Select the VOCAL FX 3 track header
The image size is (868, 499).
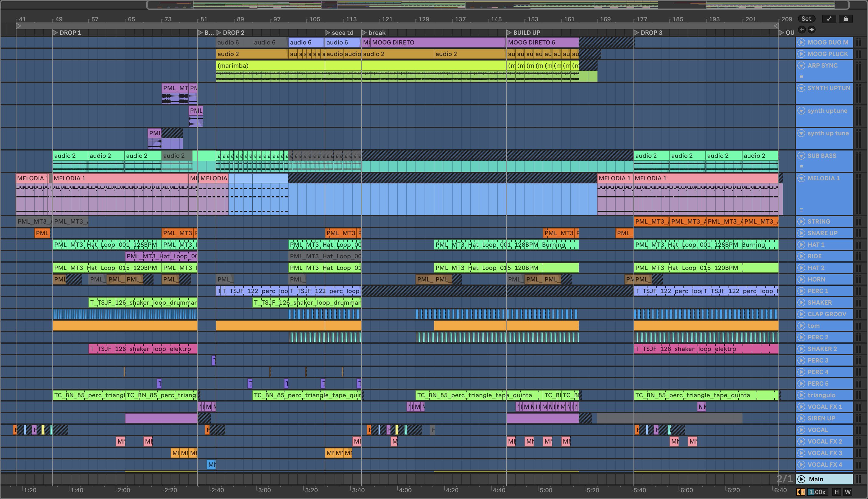[824, 453]
